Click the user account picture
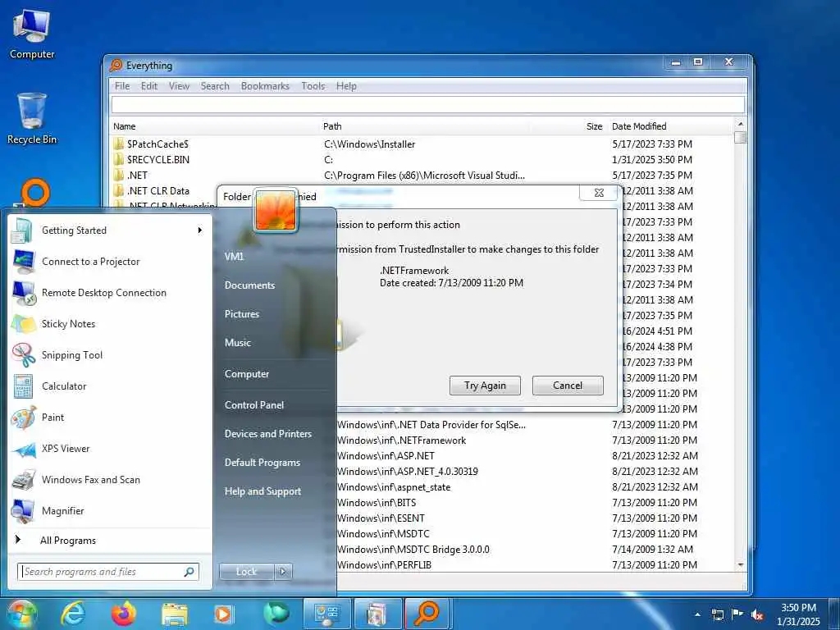This screenshot has width=840, height=630. tap(276, 209)
